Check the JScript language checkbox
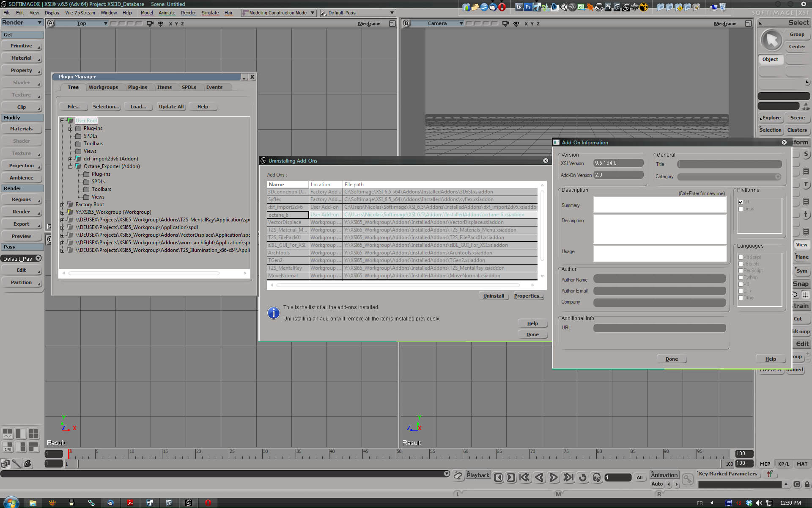812x508 pixels. (x=741, y=264)
